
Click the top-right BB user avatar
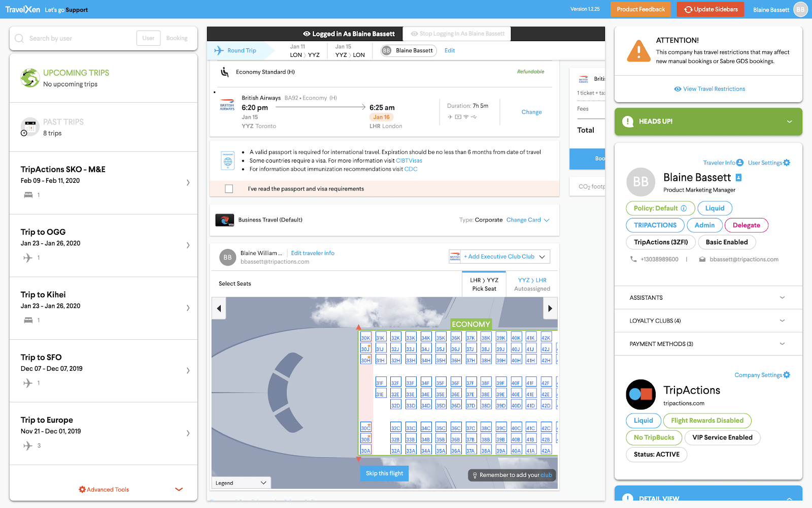800,10
